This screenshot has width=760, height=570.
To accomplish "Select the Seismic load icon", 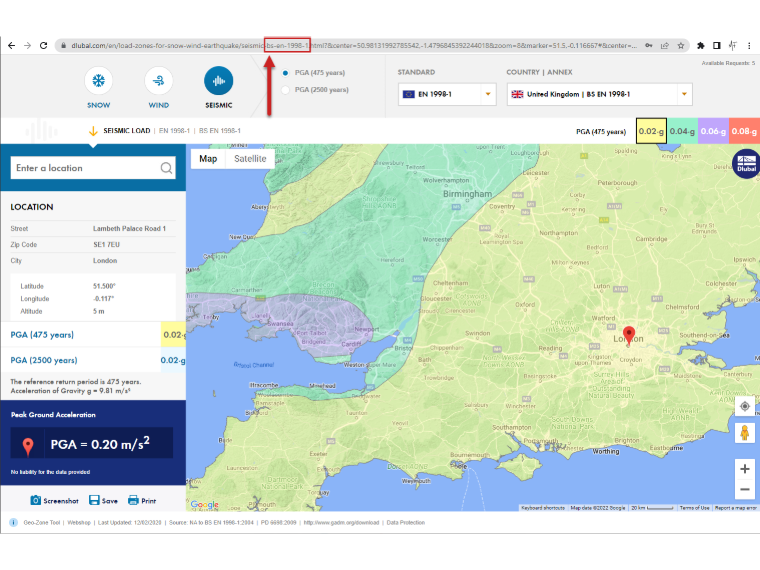I will click(x=219, y=80).
